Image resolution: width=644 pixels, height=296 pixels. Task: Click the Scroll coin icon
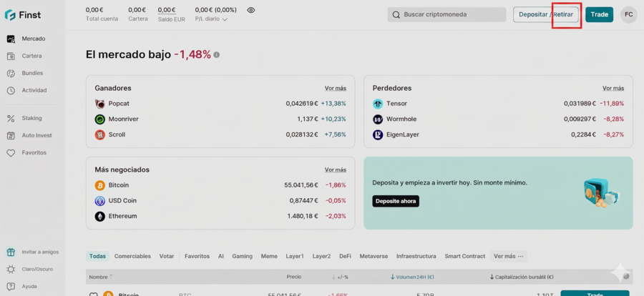coord(99,134)
